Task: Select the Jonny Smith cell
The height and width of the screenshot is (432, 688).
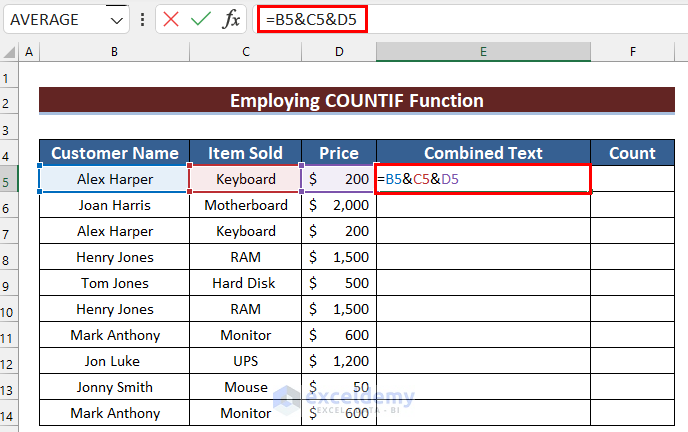Action: coord(114,387)
